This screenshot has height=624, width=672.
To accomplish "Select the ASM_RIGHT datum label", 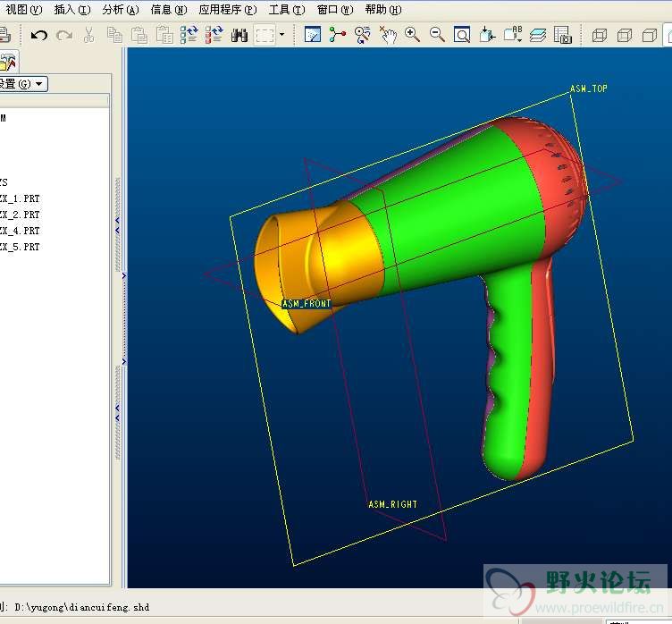I will 392,504.
